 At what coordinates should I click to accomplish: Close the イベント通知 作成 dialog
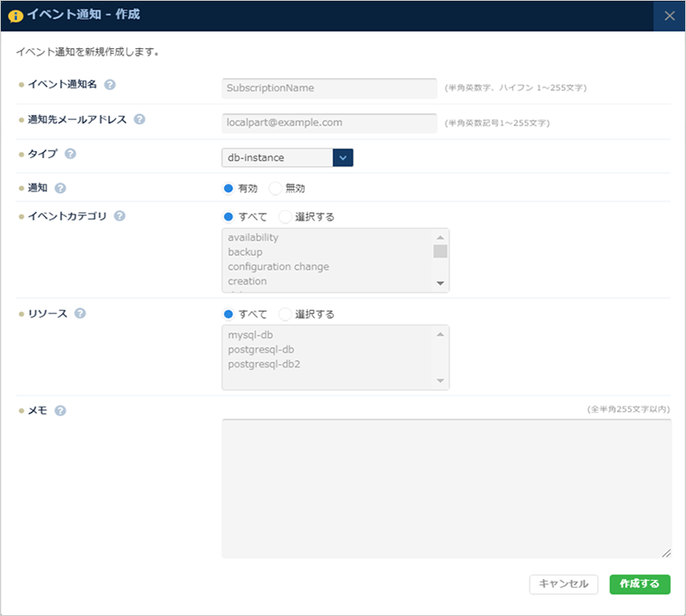pyautogui.click(x=669, y=15)
